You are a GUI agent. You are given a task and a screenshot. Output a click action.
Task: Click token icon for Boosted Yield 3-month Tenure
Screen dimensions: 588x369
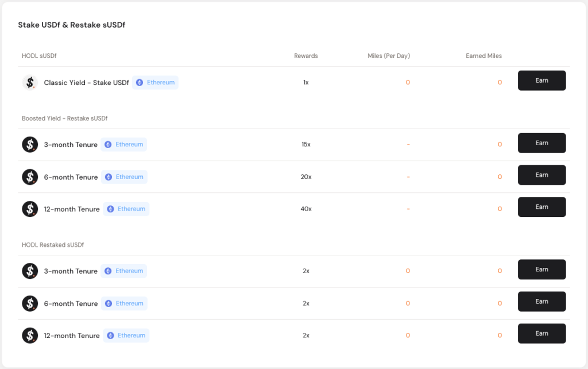pyautogui.click(x=30, y=145)
